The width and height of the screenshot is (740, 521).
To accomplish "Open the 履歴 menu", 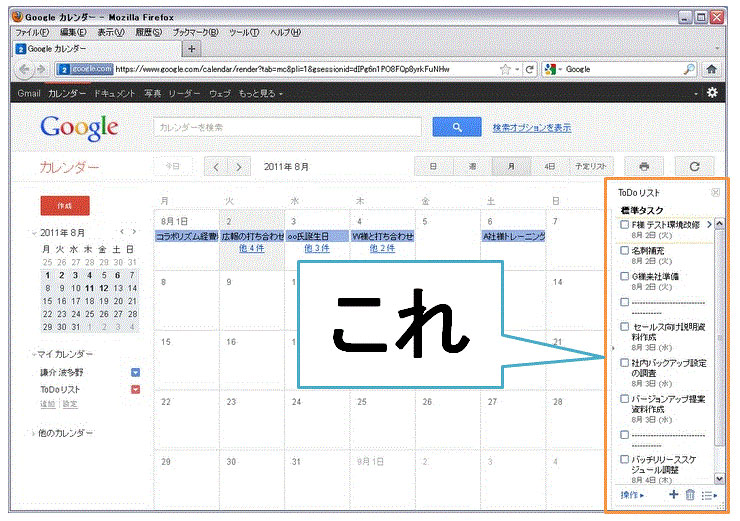I will click(x=148, y=33).
